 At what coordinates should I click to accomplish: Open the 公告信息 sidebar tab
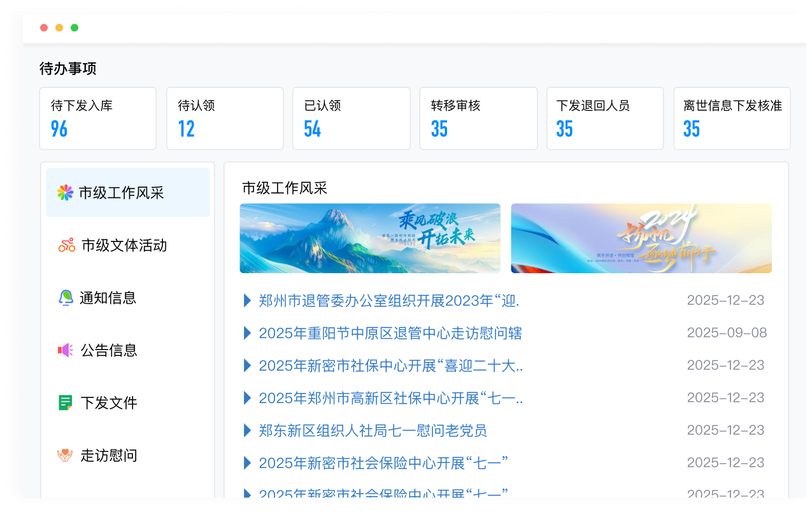(x=128, y=350)
